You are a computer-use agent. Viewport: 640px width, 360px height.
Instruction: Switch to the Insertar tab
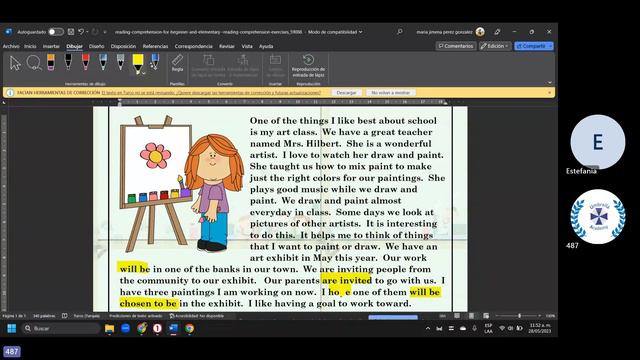(x=51, y=46)
